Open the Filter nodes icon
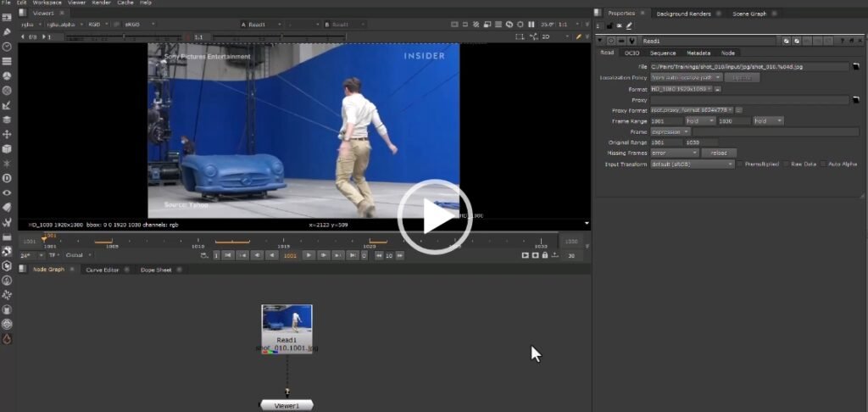 click(x=7, y=90)
